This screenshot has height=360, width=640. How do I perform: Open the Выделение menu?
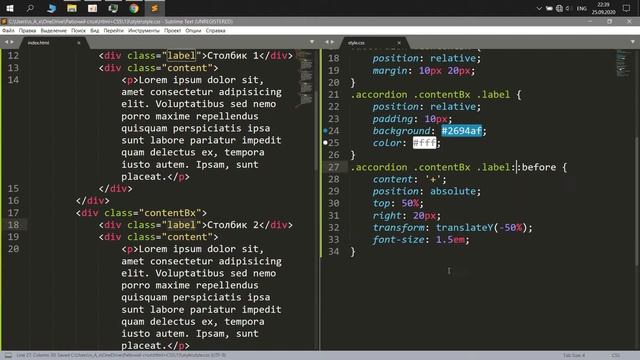pos(53,31)
